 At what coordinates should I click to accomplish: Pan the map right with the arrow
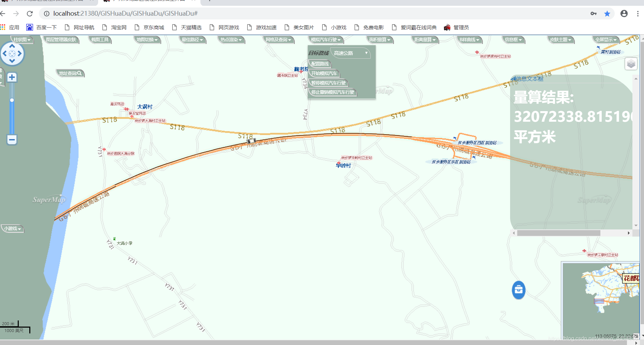[x=20, y=54]
